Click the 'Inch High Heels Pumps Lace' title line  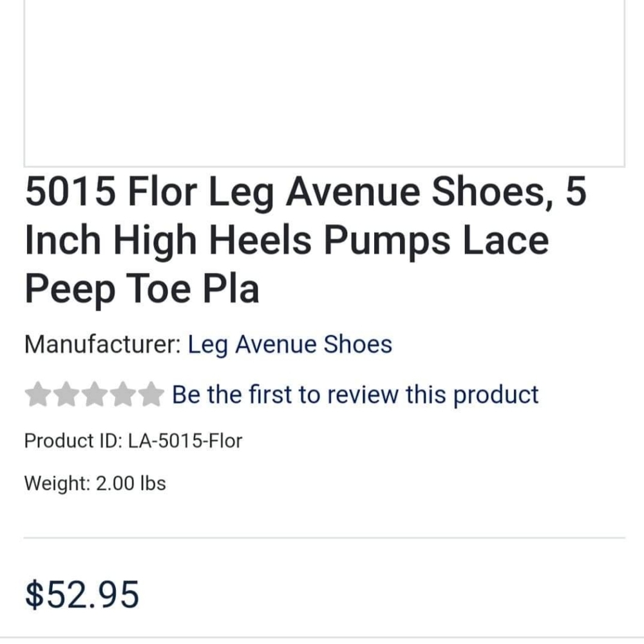click(x=287, y=240)
